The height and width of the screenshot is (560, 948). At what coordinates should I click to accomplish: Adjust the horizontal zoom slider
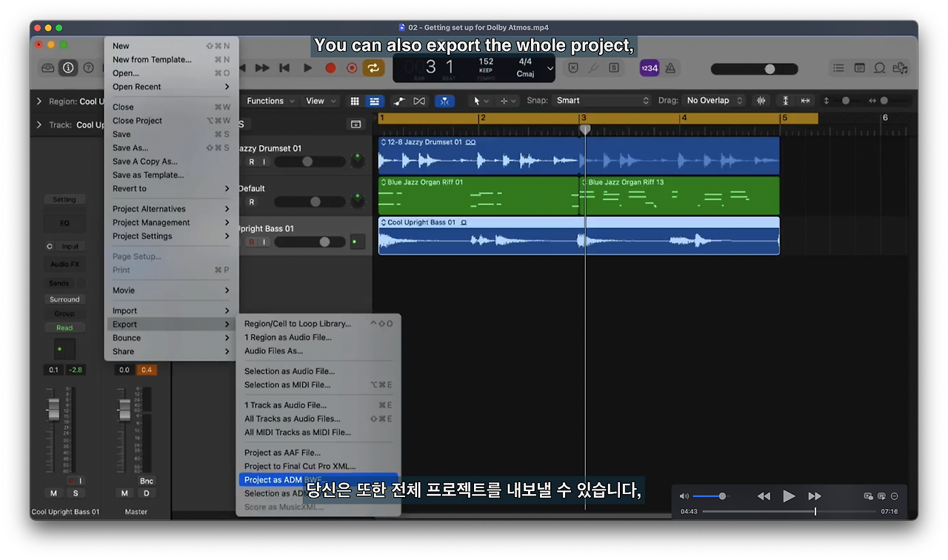pyautogui.click(x=884, y=101)
